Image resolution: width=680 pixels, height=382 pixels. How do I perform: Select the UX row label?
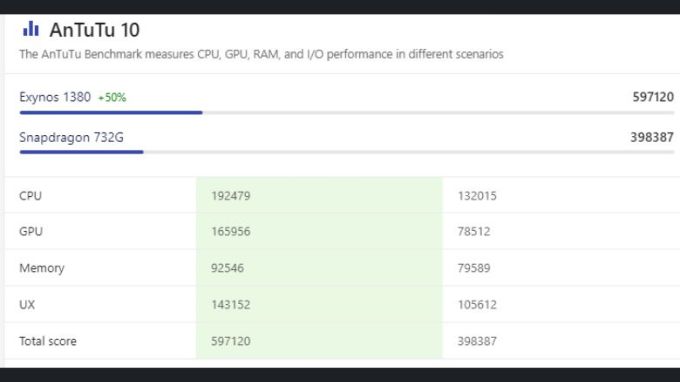27,305
